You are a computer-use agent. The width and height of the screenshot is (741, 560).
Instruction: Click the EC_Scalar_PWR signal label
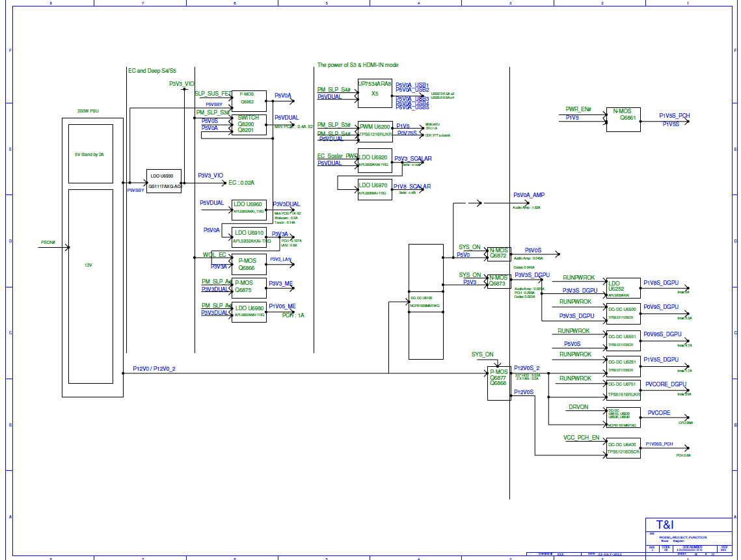(x=338, y=156)
